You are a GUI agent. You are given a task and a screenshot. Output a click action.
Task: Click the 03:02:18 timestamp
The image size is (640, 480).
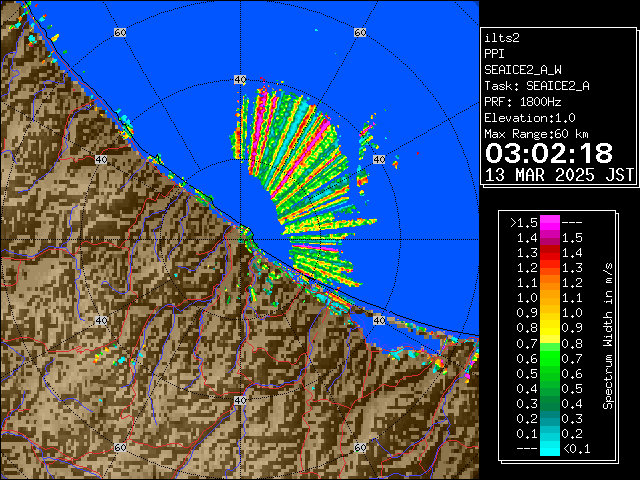click(x=549, y=153)
